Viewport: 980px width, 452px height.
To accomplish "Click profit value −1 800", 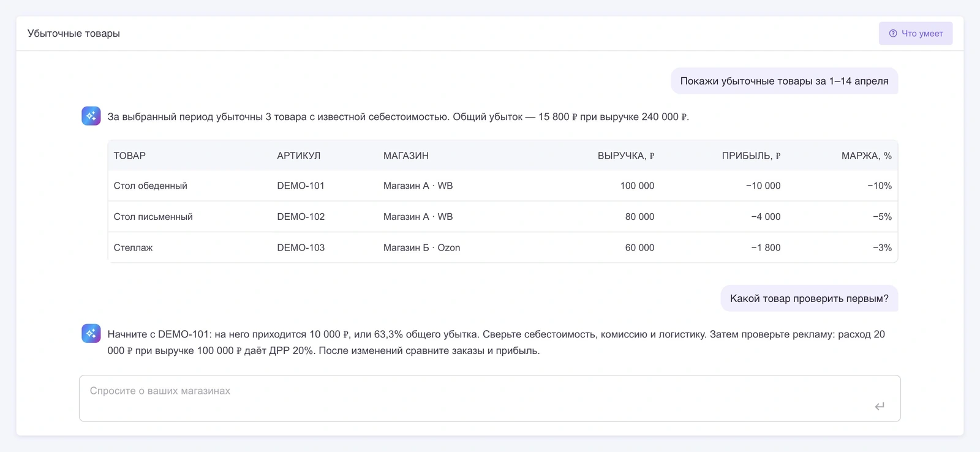I will [766, 247].
